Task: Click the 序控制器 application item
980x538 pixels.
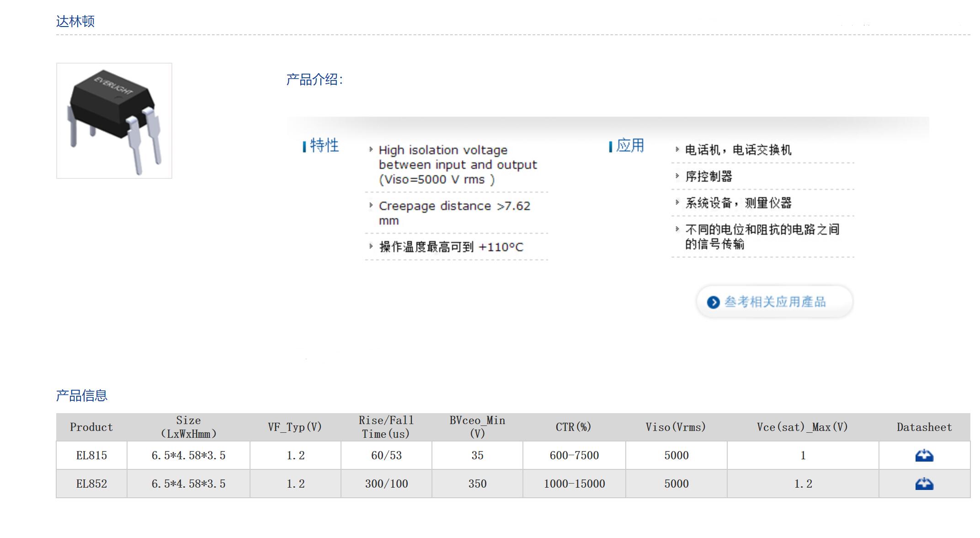Action: click(708, 177)
